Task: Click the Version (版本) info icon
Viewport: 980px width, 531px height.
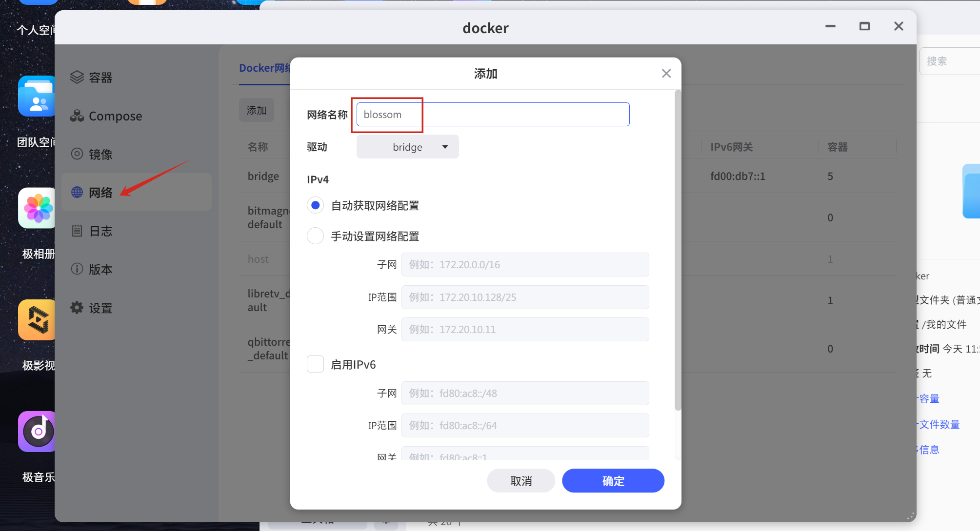Action: click(77, 269)
